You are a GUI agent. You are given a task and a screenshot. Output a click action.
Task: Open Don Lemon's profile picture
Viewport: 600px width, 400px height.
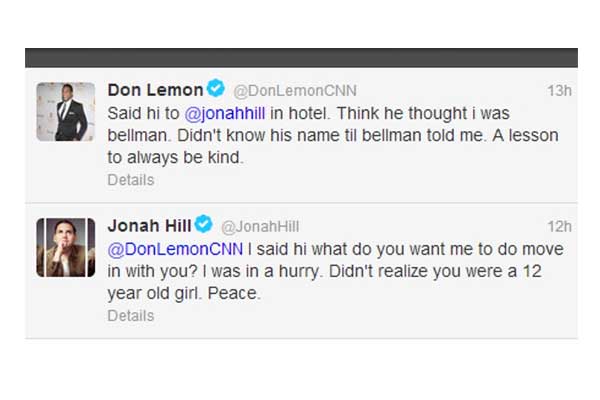click(66, 112)
